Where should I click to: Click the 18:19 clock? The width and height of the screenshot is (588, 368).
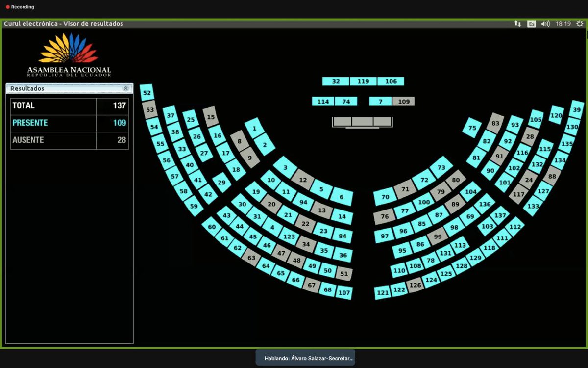click(x=563, y=24)
